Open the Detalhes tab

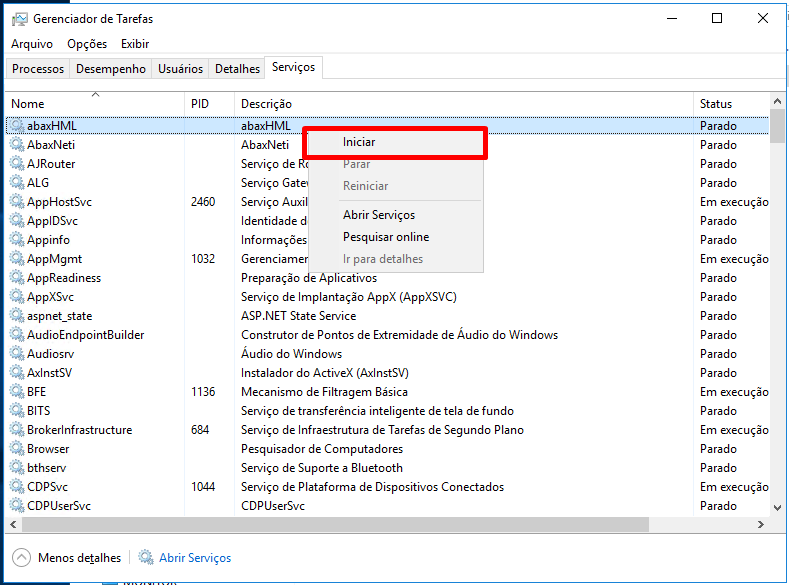[x=237, y=69]
